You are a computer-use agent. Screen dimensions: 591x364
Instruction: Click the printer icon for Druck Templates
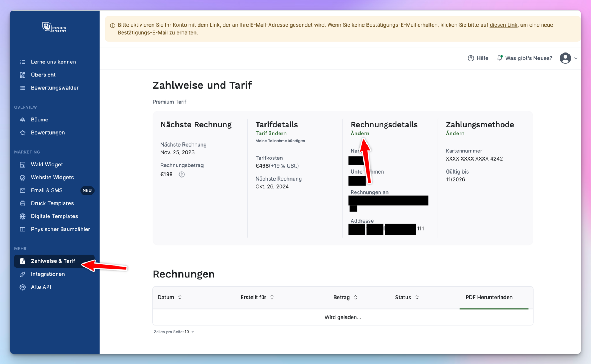(x=23, y=203)
